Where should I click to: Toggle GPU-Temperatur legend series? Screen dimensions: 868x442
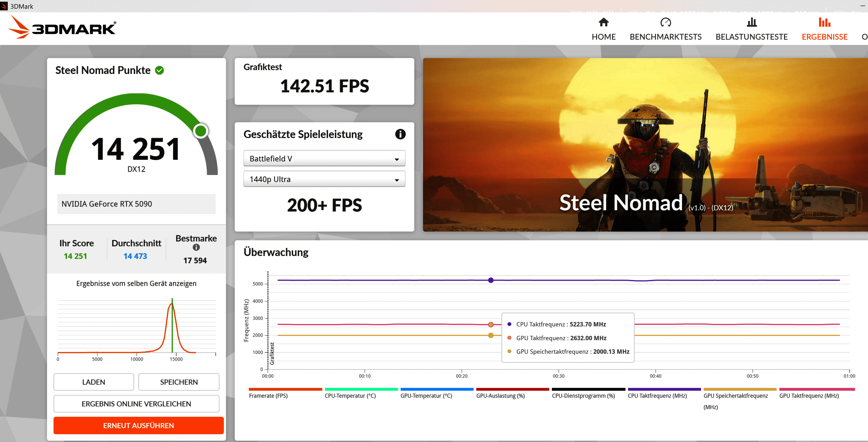pyautogui.click(x=426, y=396)
